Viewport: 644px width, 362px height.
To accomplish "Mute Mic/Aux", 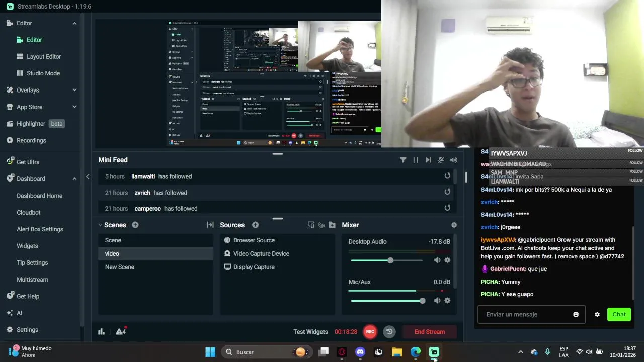I will pos(437,300).
